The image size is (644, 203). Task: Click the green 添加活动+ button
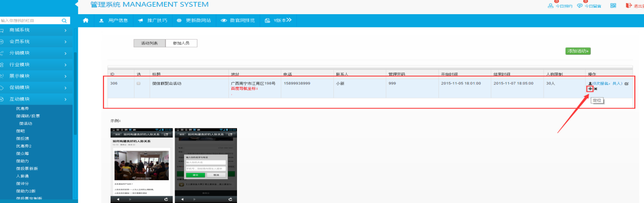click(x=578, y=51)
